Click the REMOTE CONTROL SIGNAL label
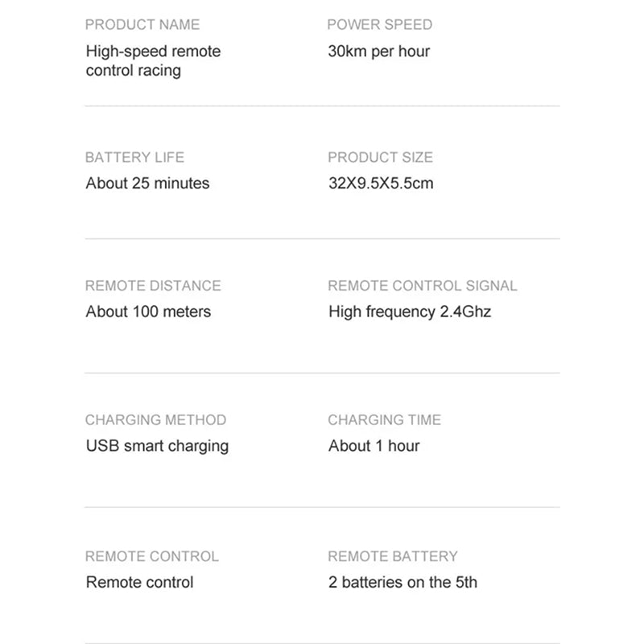 [x=422, y=286]
